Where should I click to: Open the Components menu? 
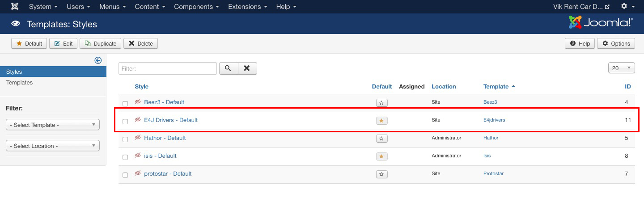pos(196,7)
